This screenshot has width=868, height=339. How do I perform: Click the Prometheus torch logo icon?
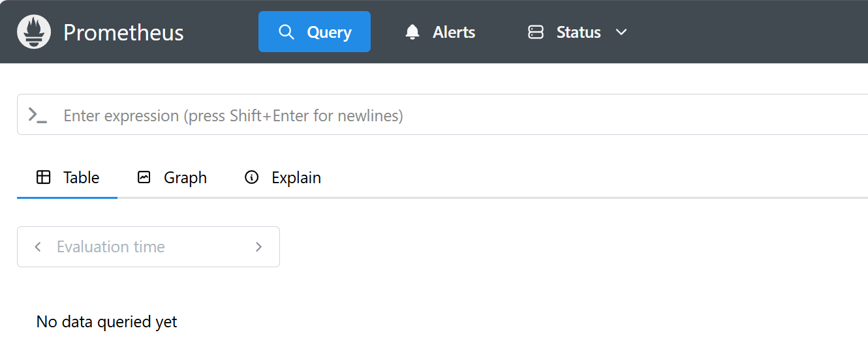click(34, 32)
